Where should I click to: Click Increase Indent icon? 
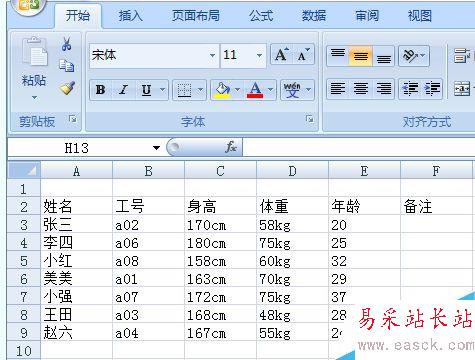click(432, 89)
